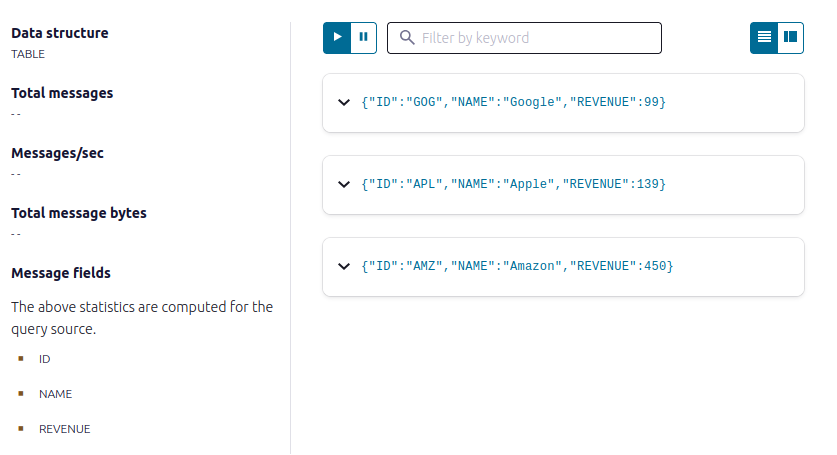Click the ID message field entry

[44, 359]
